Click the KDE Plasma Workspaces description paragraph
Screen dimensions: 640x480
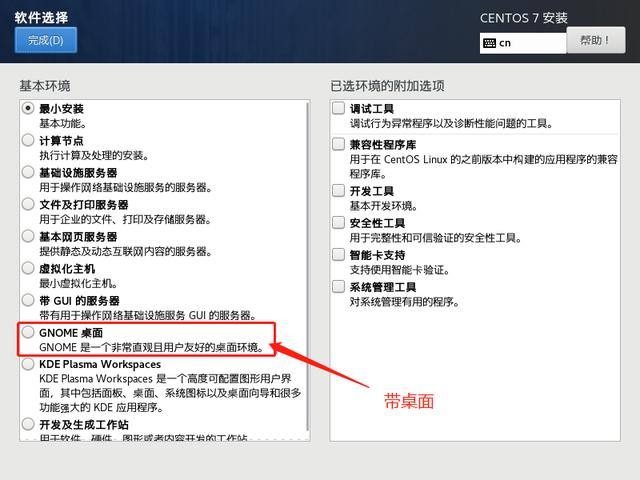coord(170,393)
